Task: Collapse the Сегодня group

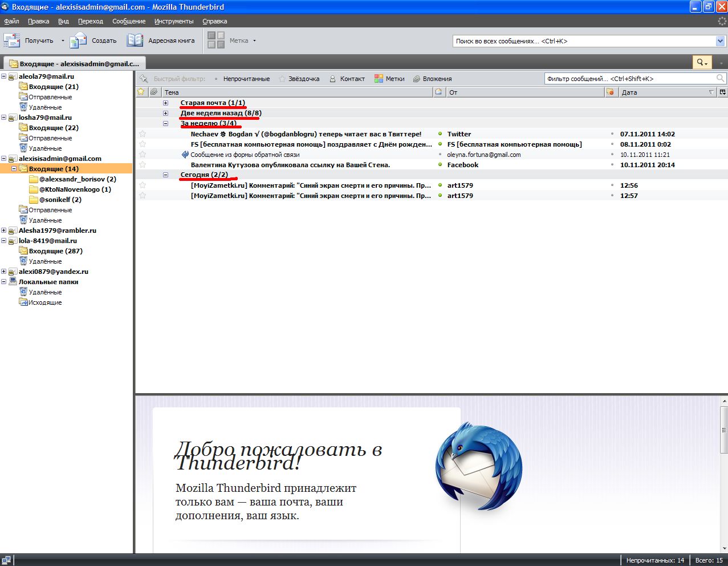Action: pyautogui.click(x=165, y=175)
